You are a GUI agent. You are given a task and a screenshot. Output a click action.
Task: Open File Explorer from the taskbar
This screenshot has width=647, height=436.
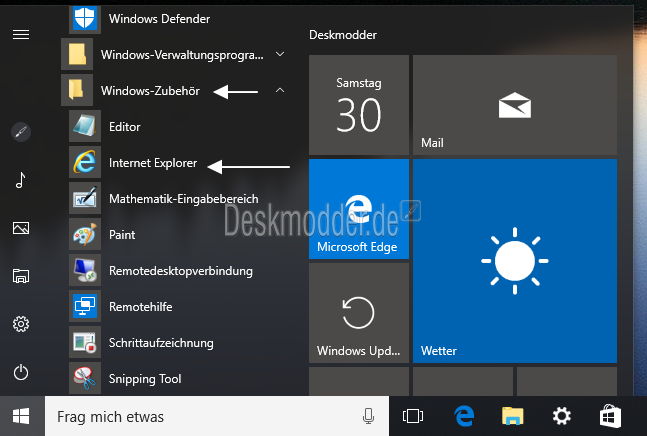[x=512, y=416]
